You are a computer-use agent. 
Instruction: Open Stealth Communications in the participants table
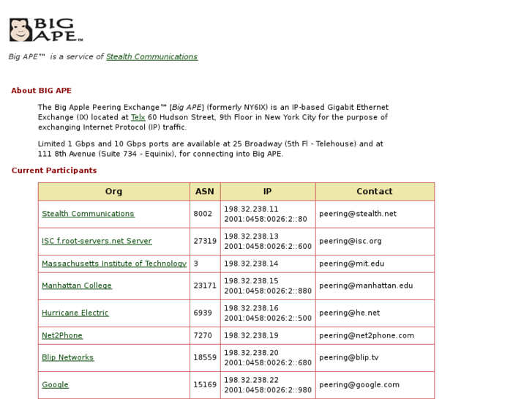click(89, 214)
